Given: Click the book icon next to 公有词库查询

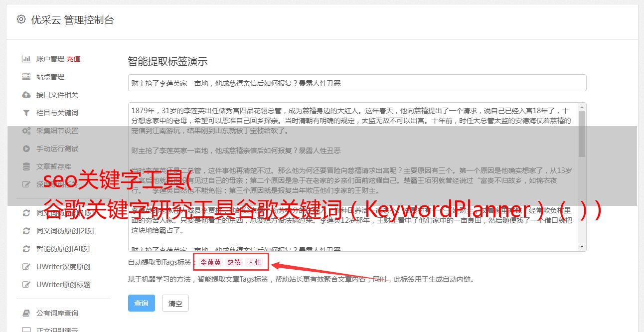Looking at the screenshot, I should [26, 313].
